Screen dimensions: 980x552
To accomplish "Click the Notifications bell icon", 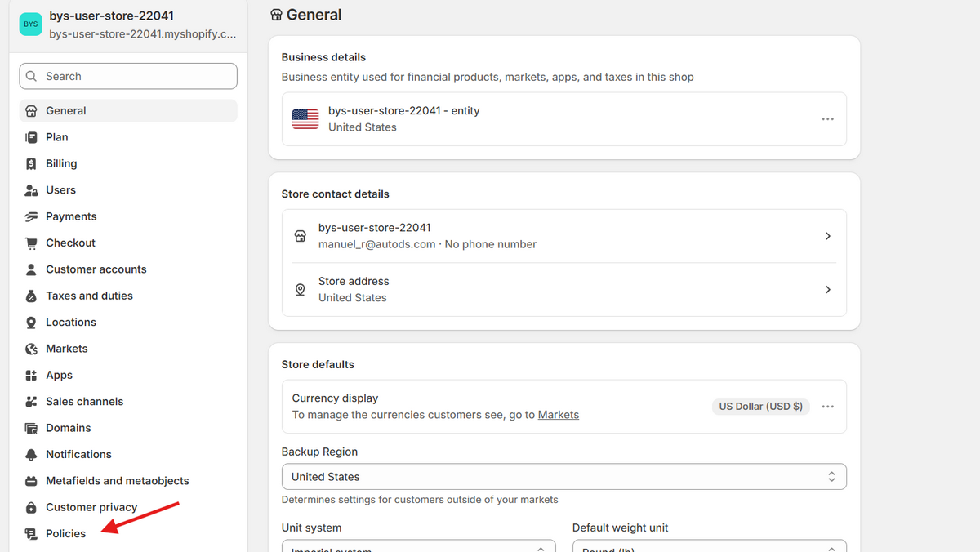I will click(31, 454).
